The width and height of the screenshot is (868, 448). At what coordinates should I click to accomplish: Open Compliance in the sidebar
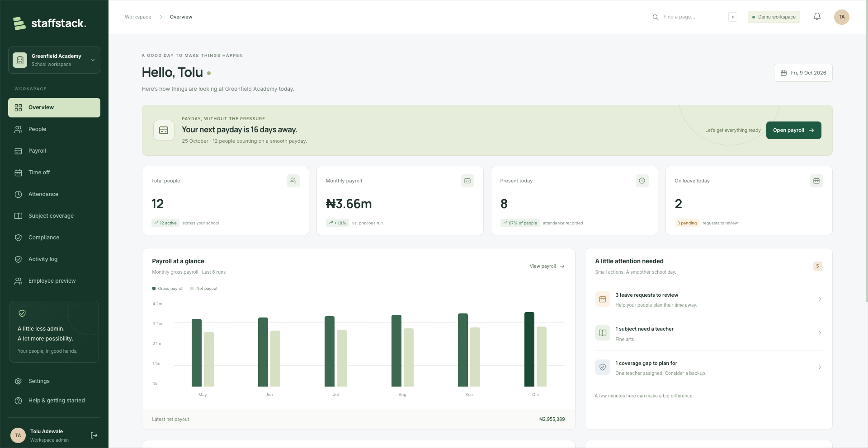[x=54, y=238]
